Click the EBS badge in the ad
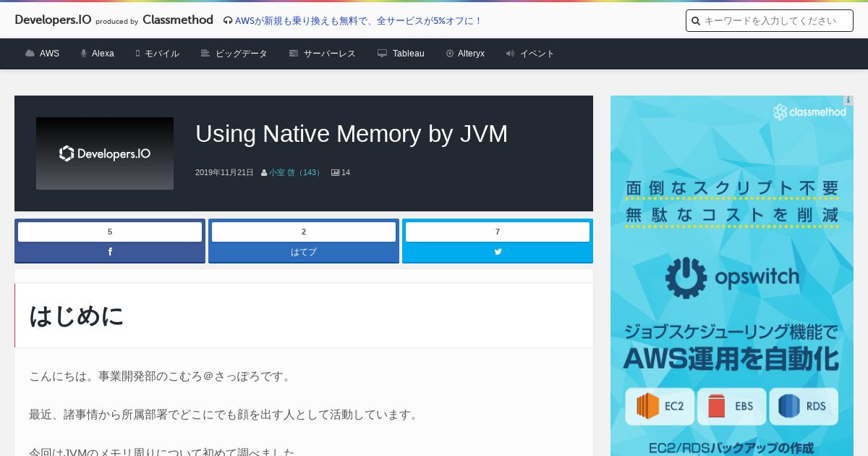 (x=731, y=406)
